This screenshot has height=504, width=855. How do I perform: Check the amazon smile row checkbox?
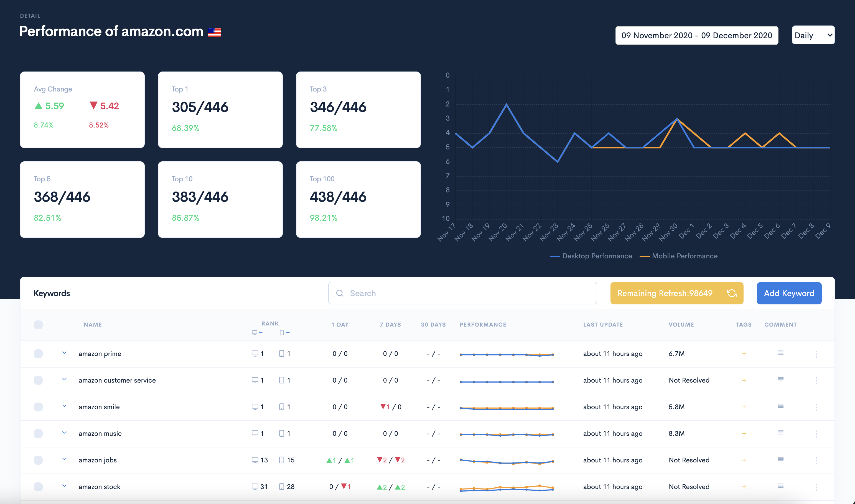pyautogui.click(x=38, y=406)
